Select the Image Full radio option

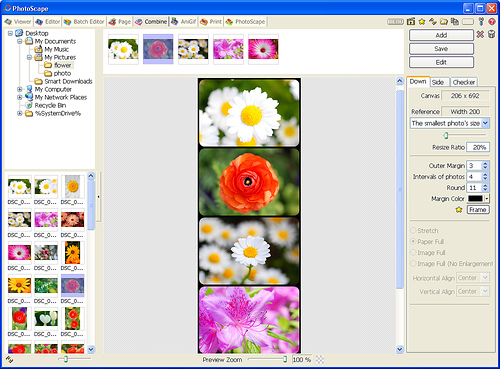413,252
